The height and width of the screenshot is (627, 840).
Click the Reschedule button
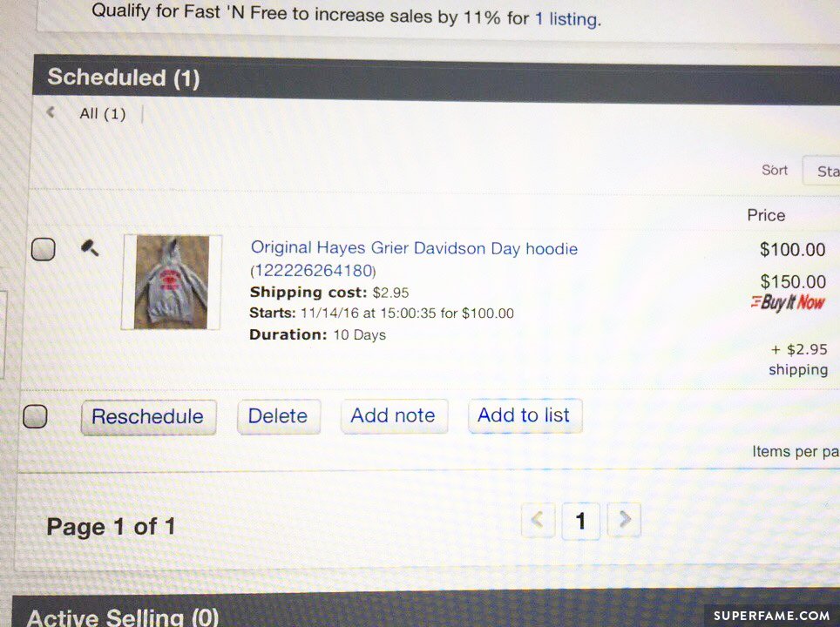[x=148, y=416]
